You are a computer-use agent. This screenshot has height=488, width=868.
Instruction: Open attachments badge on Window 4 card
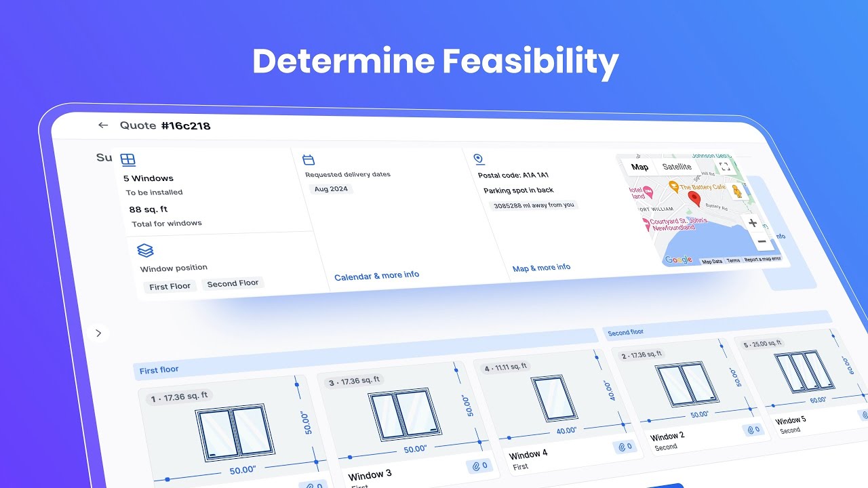623,447
